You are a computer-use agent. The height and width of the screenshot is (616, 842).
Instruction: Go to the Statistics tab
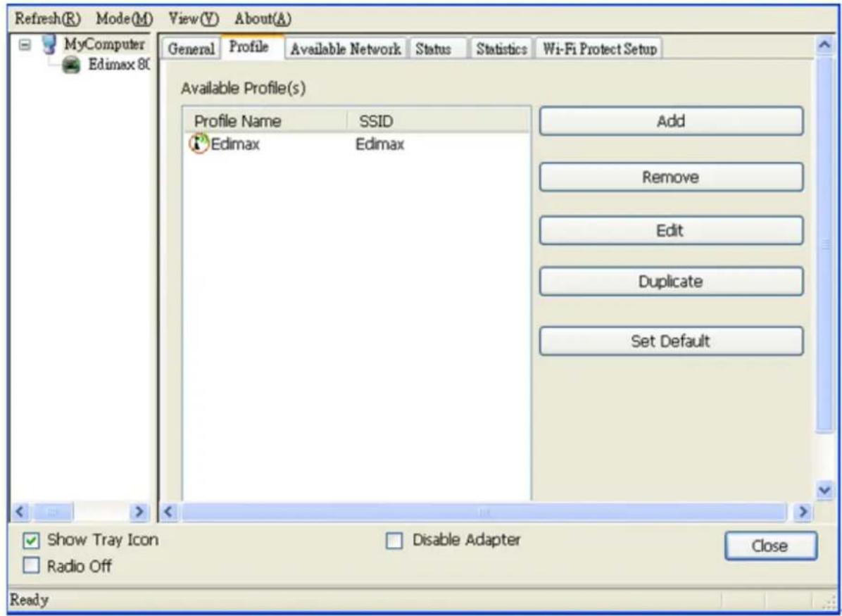[x=501, y=49]
